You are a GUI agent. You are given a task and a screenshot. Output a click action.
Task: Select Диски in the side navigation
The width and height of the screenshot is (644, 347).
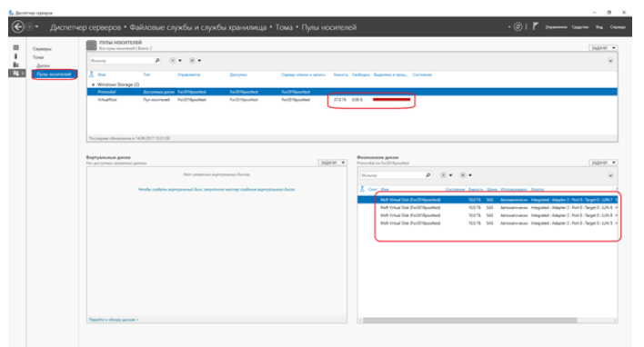point(43,65)
